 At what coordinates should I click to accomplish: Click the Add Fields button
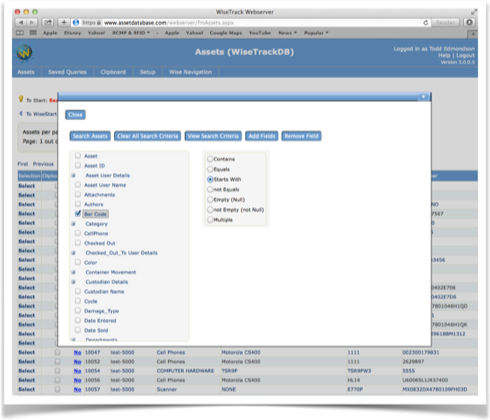[262, 136]
